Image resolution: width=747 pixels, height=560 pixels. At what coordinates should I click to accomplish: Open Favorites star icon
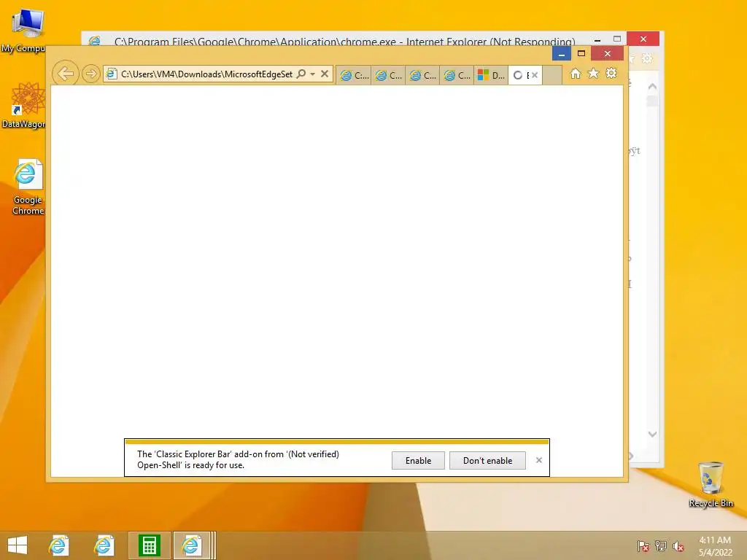click(x=593, y=74)
